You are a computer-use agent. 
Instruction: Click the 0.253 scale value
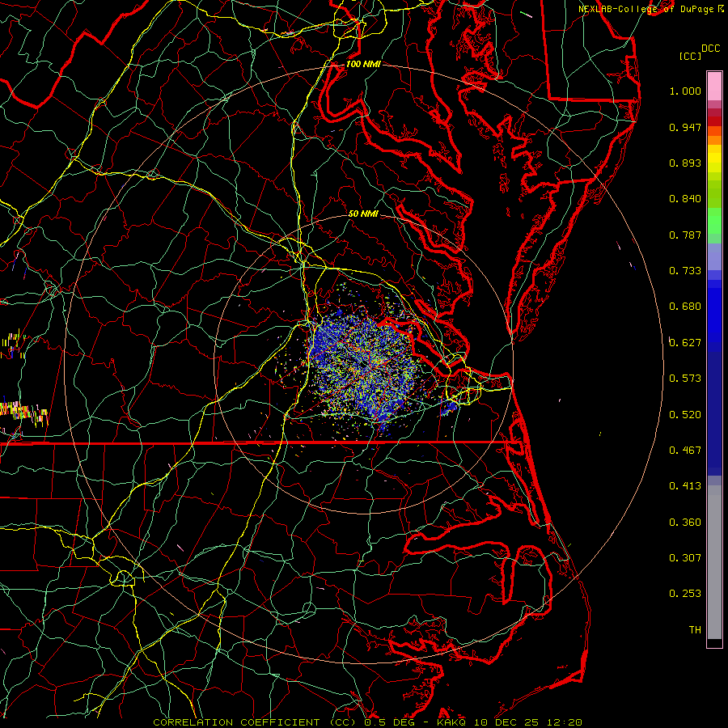pos(685,594)
